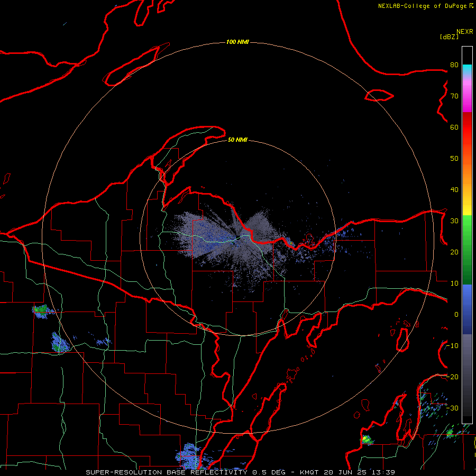Click the NEXR label above the scale
The width and height of the screenshot is (476, 476).
tap(465, 32)
